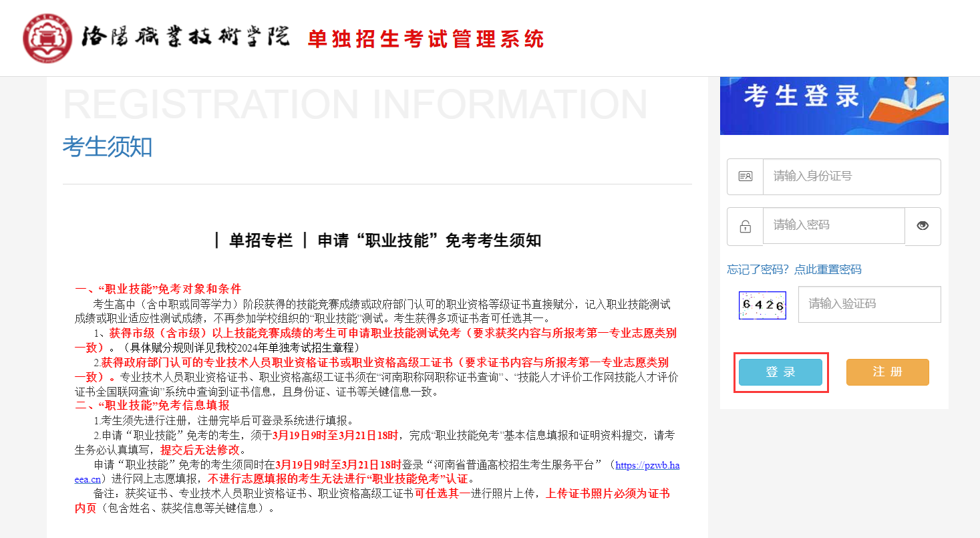
Task: Click the 考生须知 blue heading
Action: point(108,146)
